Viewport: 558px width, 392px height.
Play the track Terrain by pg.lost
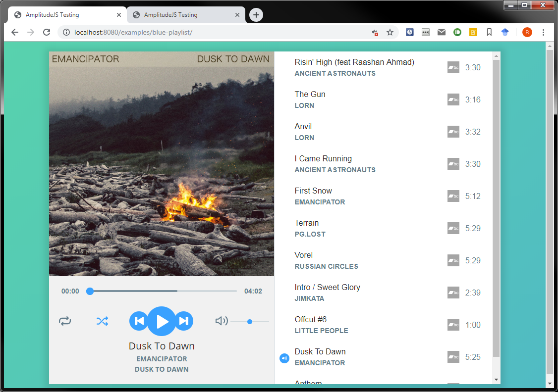(347, 228)
